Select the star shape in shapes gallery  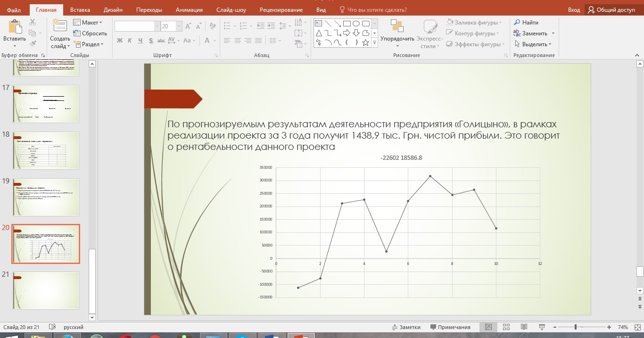pos(365,42)
